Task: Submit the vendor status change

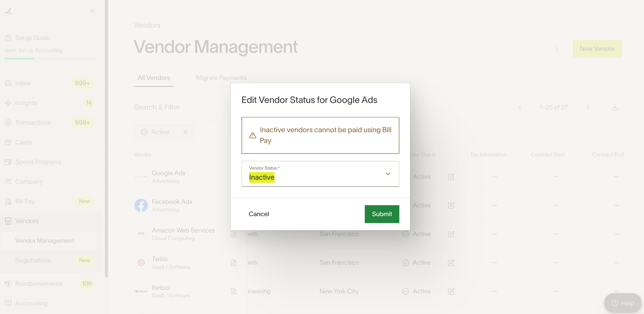Action: pyautogui.click(x=382, y=214)
